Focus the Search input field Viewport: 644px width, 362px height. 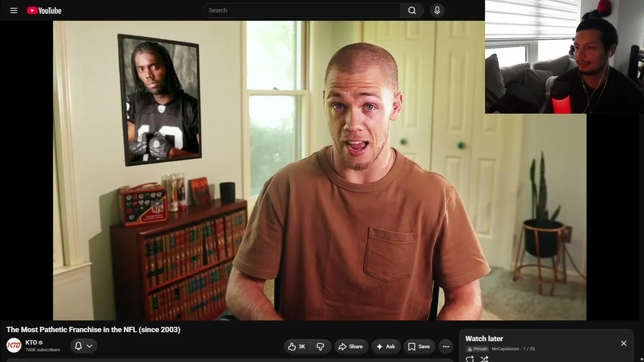(x=301, y=10)
